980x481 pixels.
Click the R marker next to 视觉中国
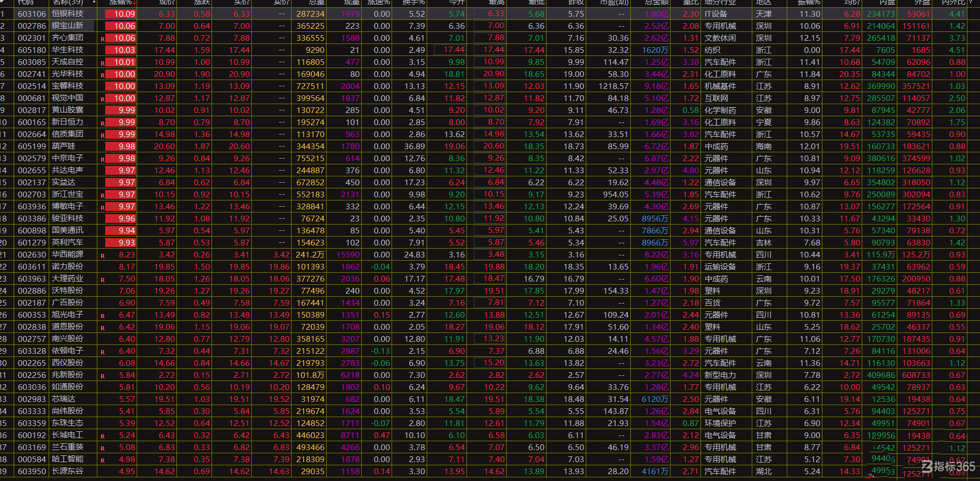103,99
